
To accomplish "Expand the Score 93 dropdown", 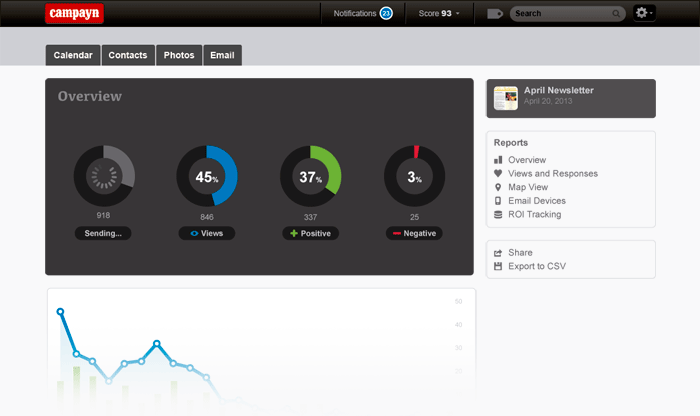I will tap(439, 13).
